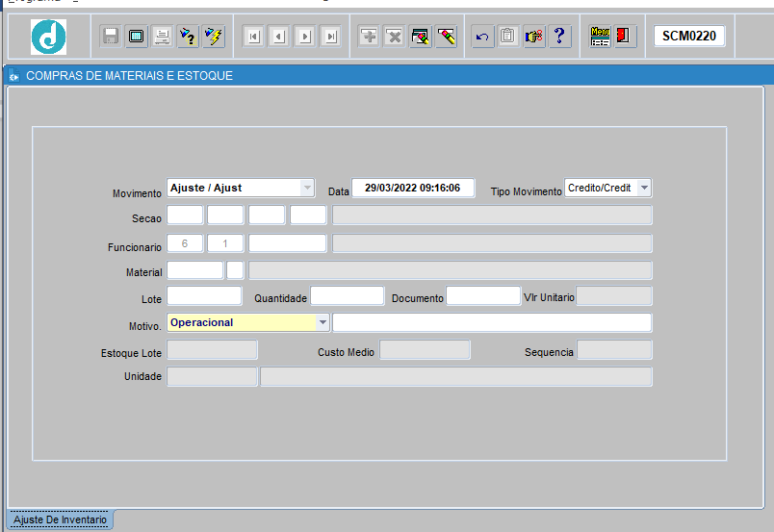Click the Unidade code field
This screenshot has width=774, height=532.
pyautogui.click(x=212, y=376)
